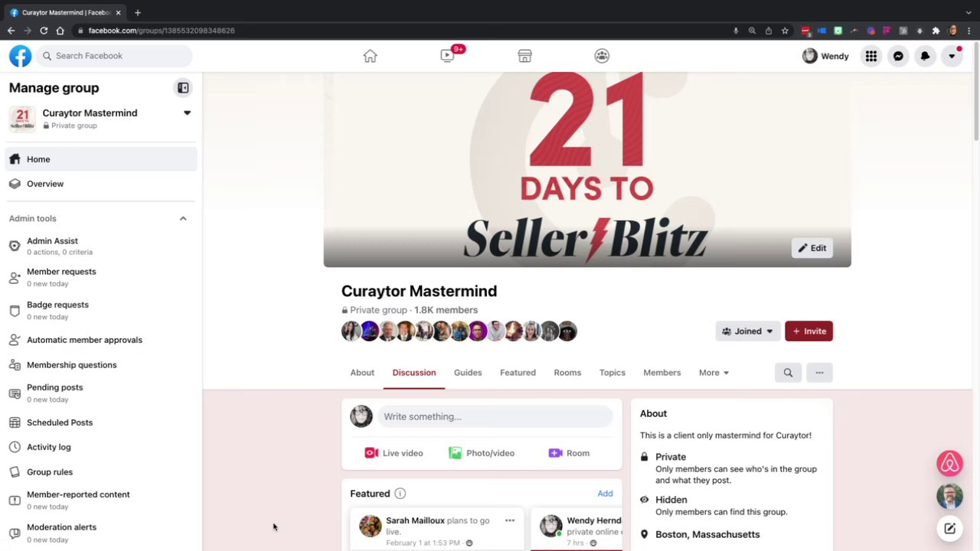980x551 pixels.
Task: Click the Invite button
Action: 808,331
